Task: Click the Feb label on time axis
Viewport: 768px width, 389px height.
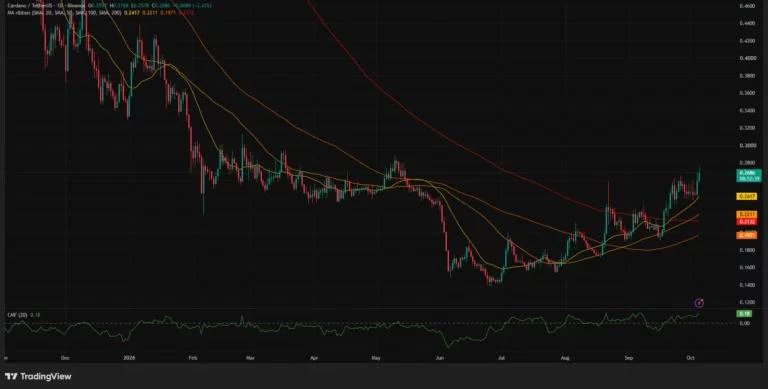Action: point(192,358)
